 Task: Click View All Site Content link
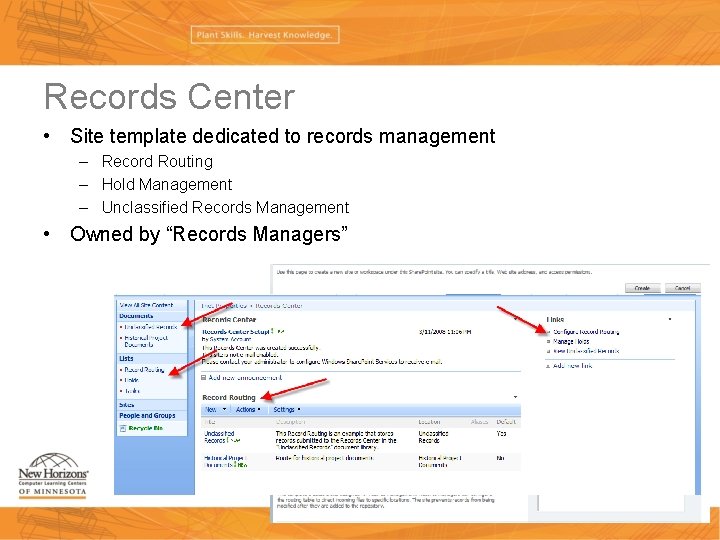146,305
